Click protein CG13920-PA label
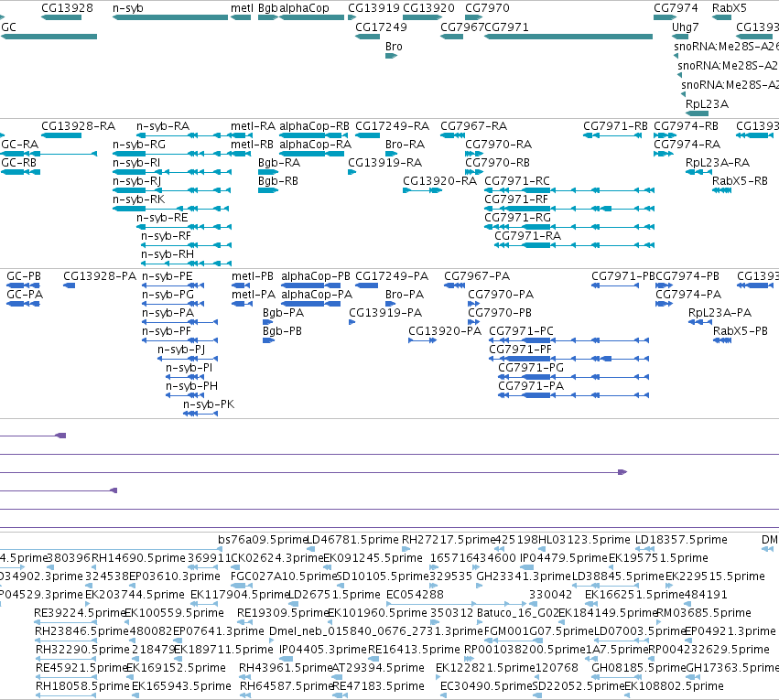Image resolution: width=779 pixels, height=700 pixels. pos(445,331)
